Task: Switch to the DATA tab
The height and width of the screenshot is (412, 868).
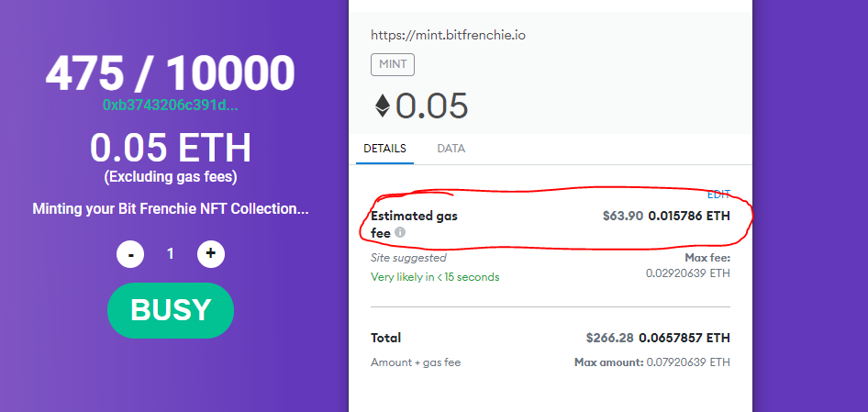Action: click(x=451, y=149)
